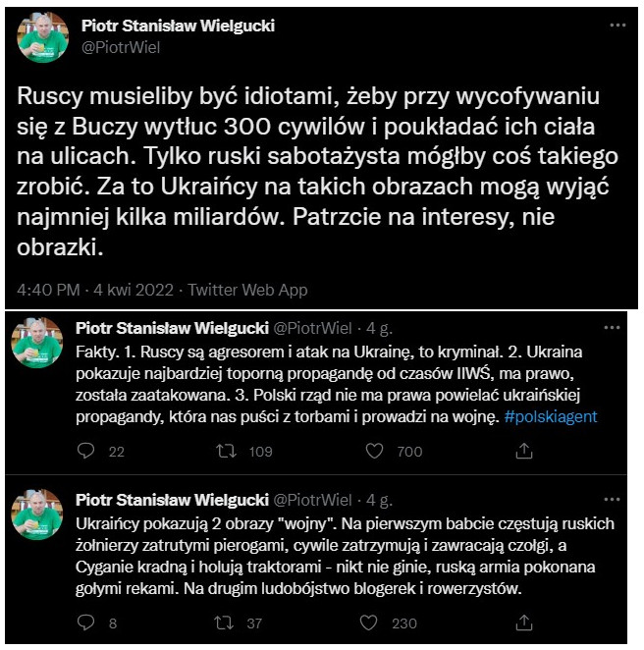Like the tweet with 230 likes
Screen dimensions: 644x650
(368, 623)
